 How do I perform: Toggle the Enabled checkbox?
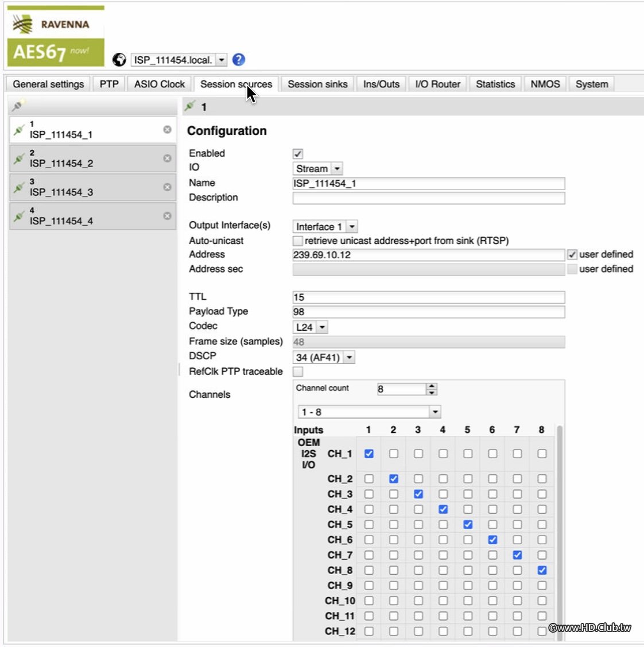pyautogui.click(x=298, y=154)
